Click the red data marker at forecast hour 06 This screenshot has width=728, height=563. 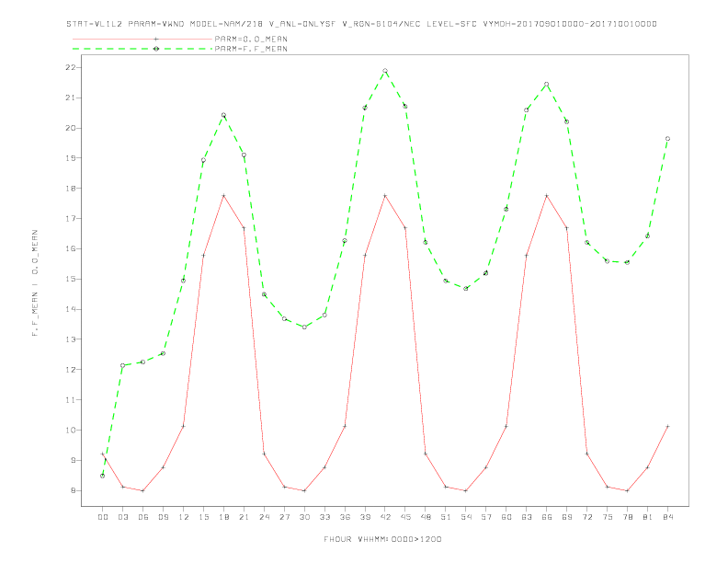[142, 490]
